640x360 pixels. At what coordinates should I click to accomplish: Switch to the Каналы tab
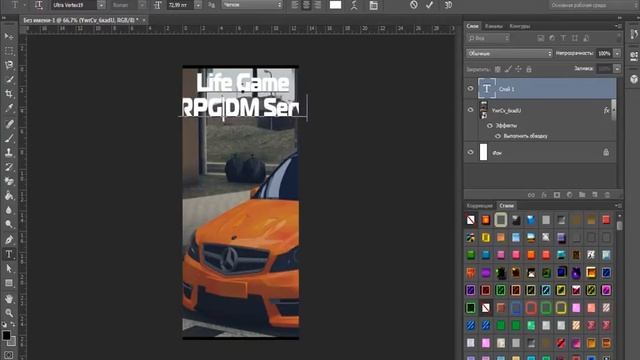(x=493, y=26)
